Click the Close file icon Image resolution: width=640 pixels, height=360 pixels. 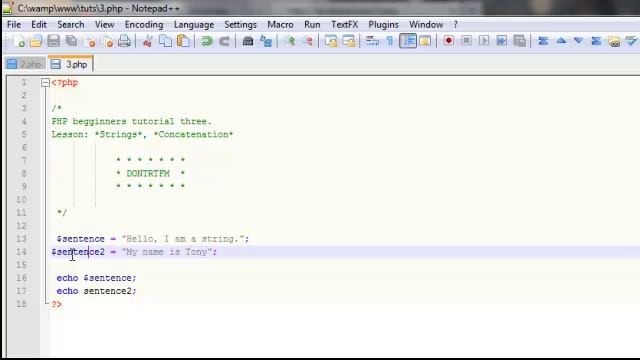point(89,41)
